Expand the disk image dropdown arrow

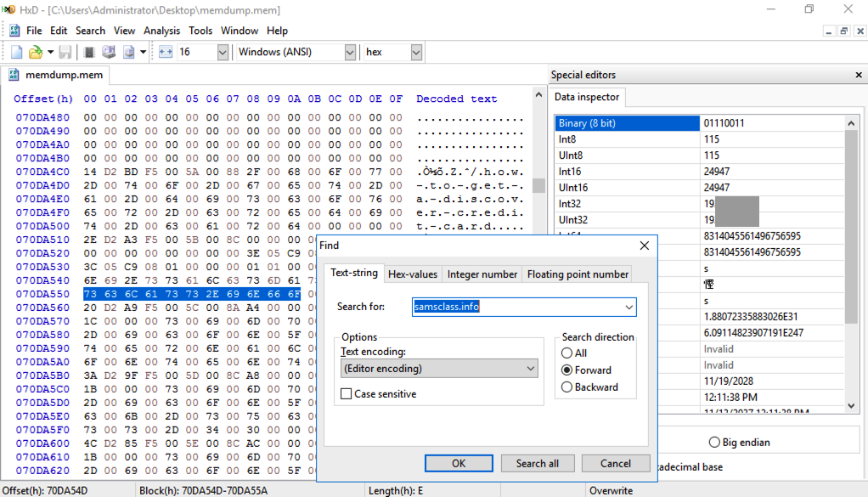pyautogui.click(x=143, y=52)
